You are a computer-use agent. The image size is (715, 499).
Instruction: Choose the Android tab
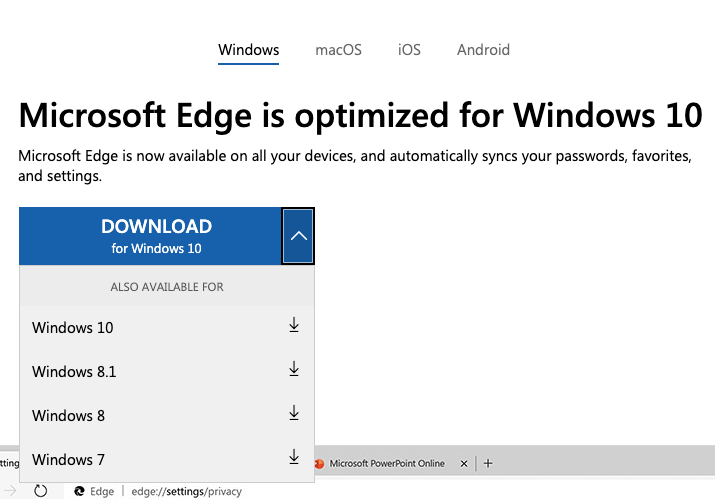pyautogui.click(x=483, y=50)
